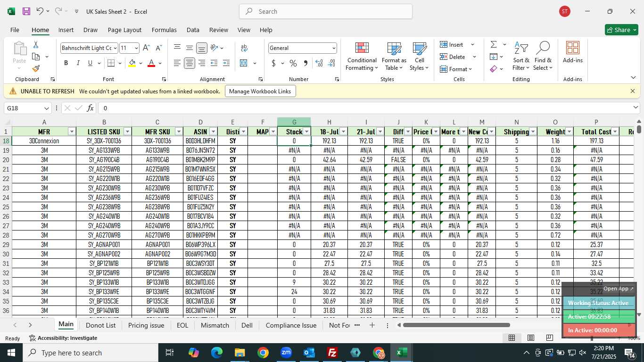Decrease indent icon

[214, 63]
